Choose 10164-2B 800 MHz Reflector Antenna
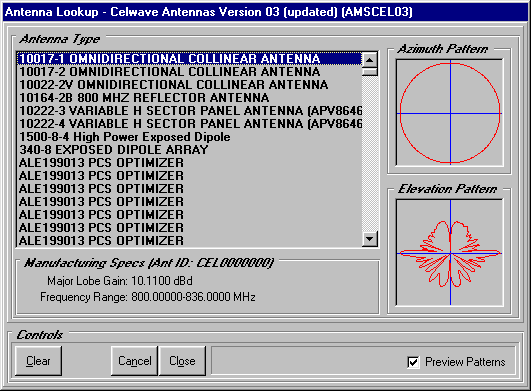Image resolution: width=531 pixels, height=391 pixels. point(189,98)
